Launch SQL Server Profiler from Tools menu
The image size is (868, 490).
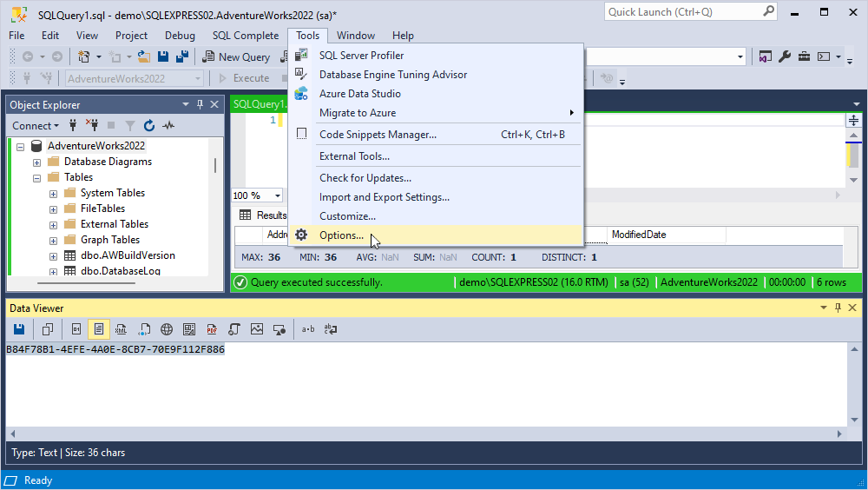click(436, 56)
